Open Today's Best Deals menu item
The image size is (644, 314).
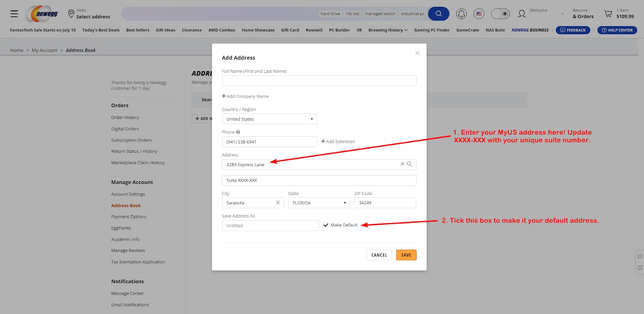[x=101, y=30]
